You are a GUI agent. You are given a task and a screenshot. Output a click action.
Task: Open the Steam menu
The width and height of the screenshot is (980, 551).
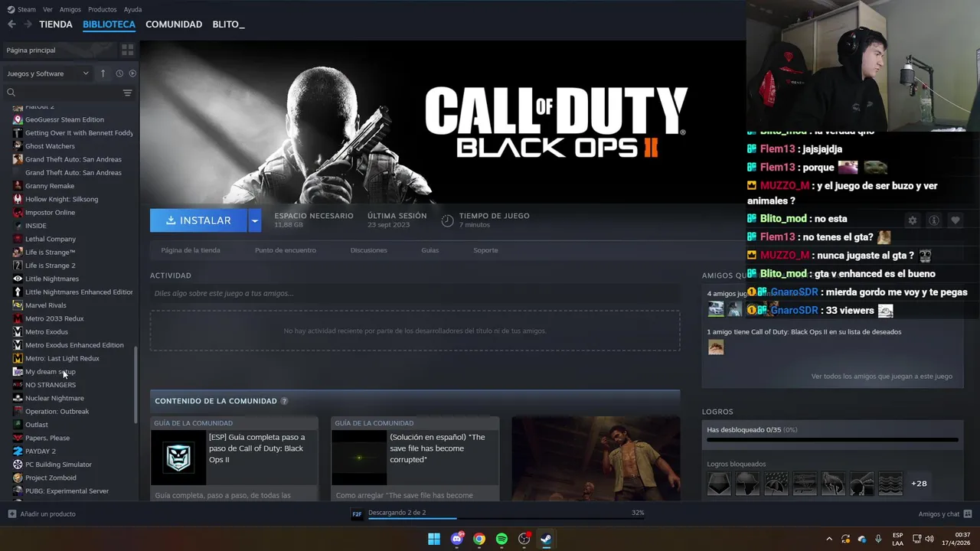[21, 9]
